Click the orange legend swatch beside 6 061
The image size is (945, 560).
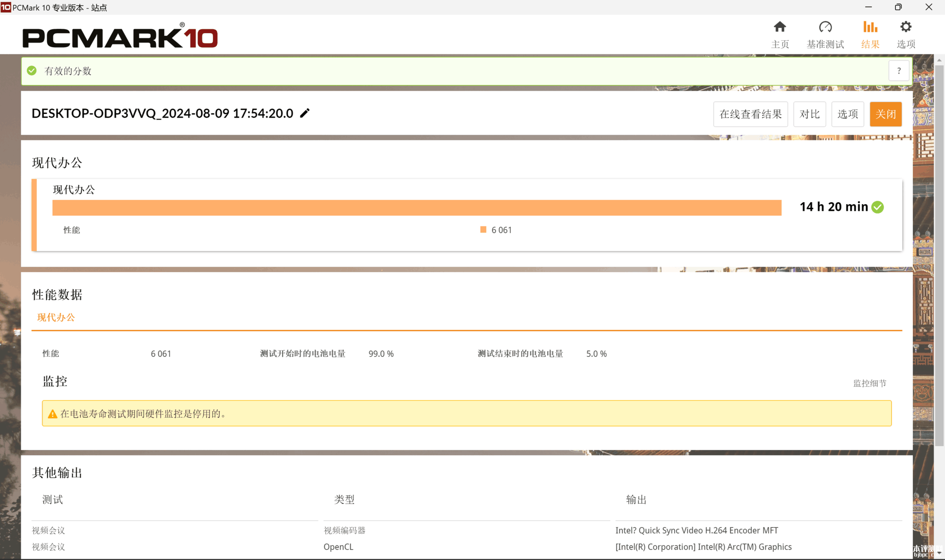483,230
